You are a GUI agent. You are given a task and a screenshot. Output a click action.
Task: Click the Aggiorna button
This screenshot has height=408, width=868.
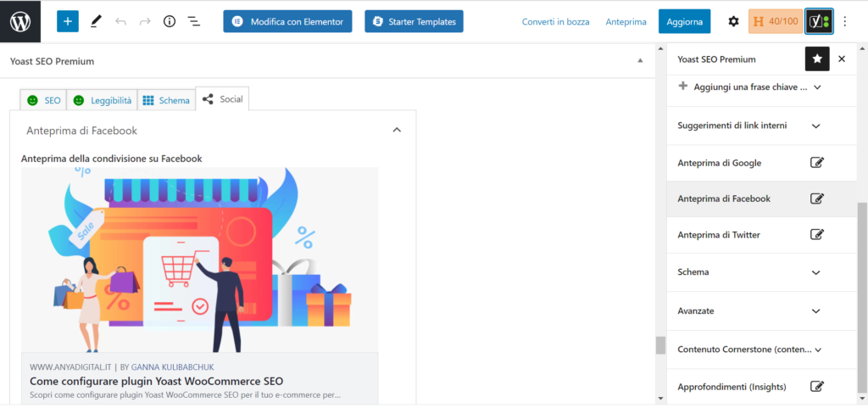[684, 21]
